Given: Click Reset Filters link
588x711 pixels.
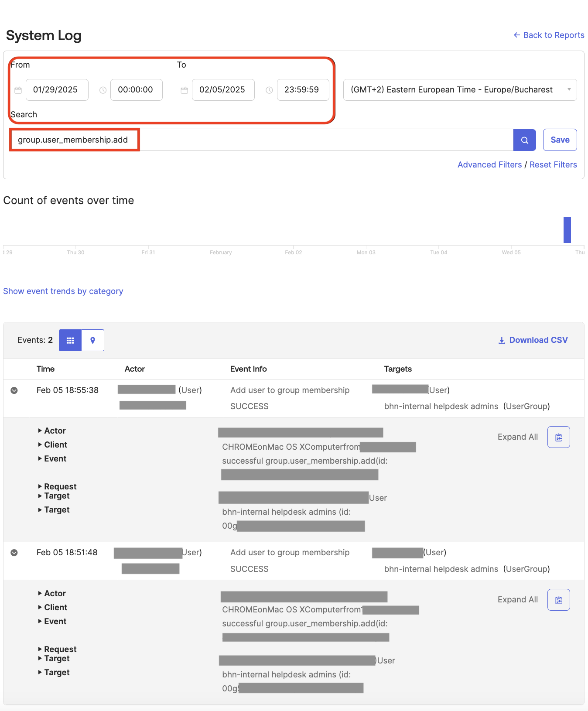Looking at the screenshot, I should (x=553, y=165).
